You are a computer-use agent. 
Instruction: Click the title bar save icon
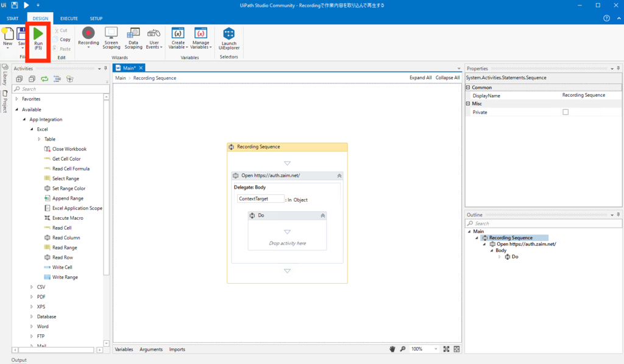pos(15,5)
